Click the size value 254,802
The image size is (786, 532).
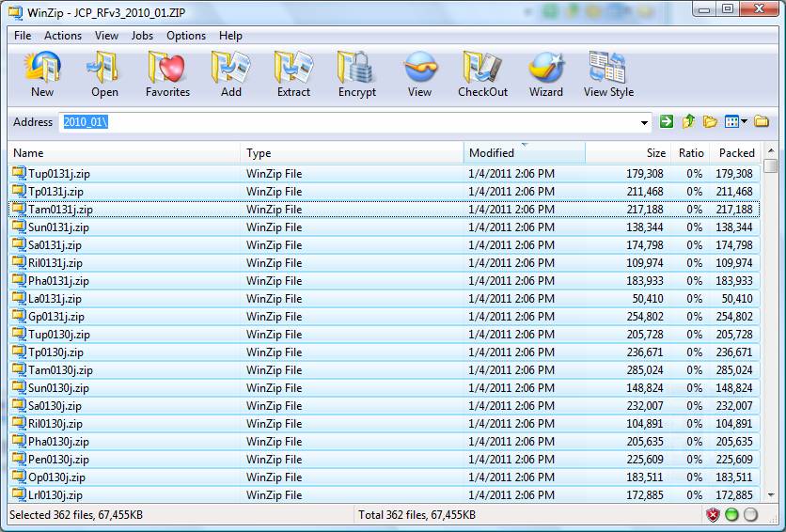tap(645, 317)
